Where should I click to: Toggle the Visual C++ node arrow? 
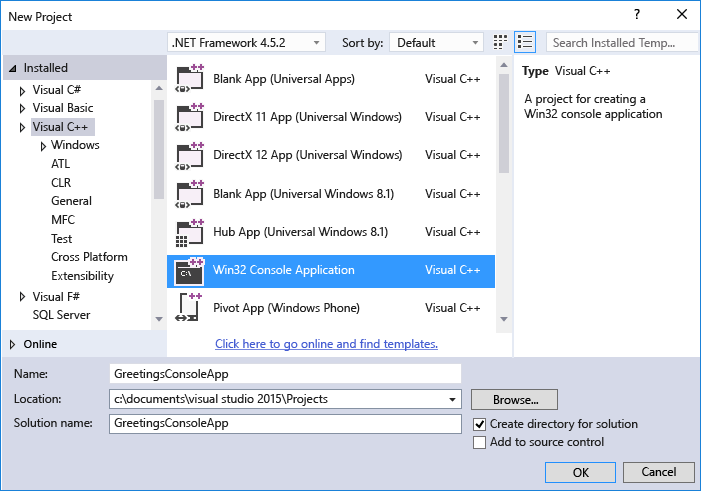[22, 128]
